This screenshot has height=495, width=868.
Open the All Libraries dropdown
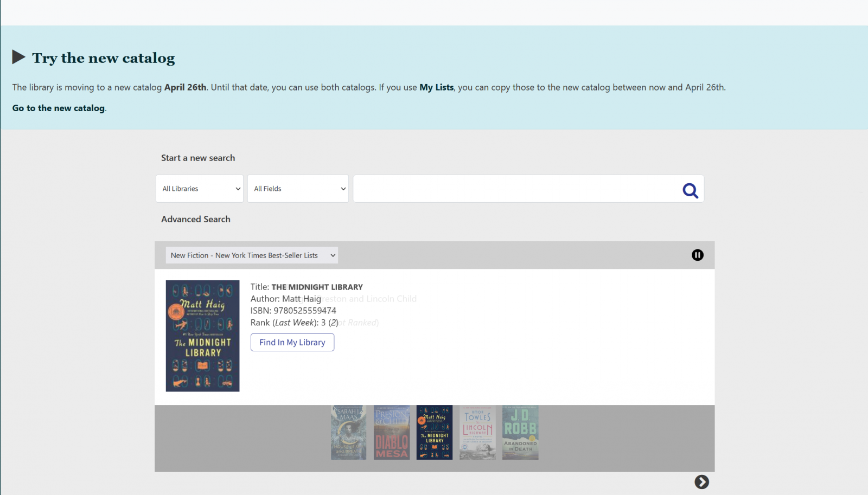[x=200, y=189]
